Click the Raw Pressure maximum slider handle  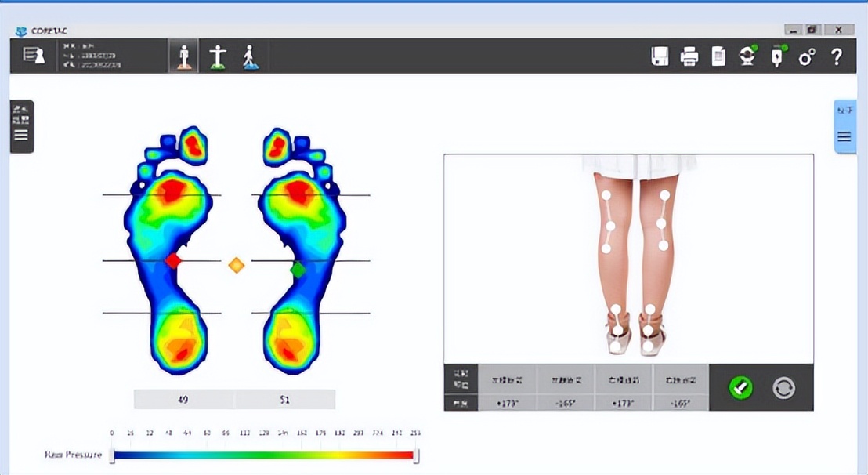tap(416, 455)
